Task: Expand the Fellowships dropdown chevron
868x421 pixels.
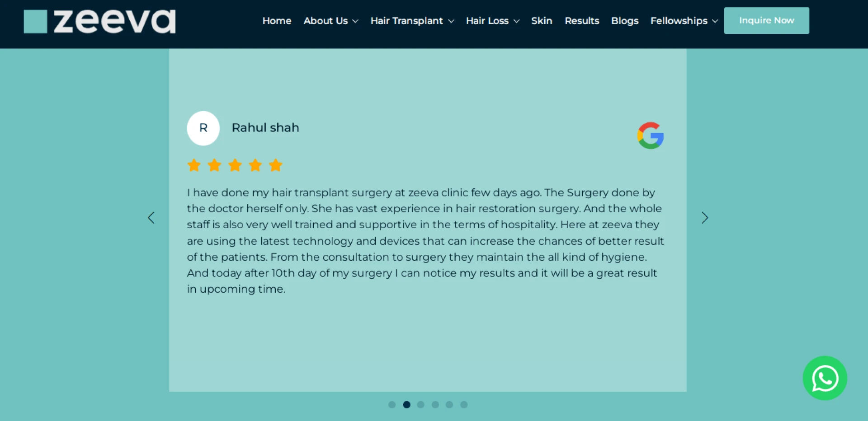Action: [715, 21]
